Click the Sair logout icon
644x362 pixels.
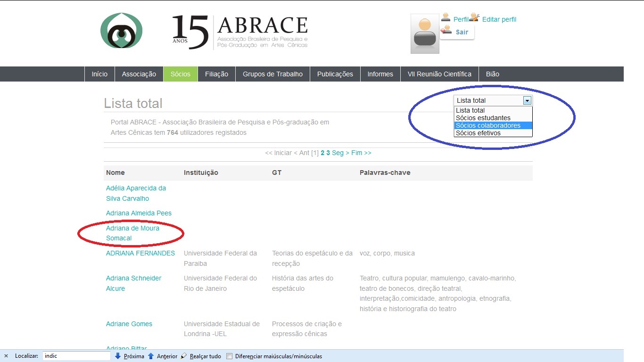click(446, 30)
